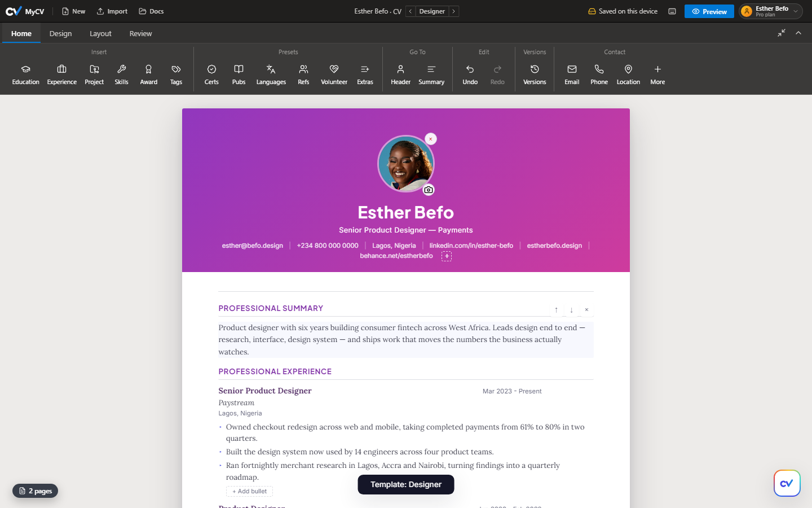Click the Esther Befo · CV document title

pos(378,11)
